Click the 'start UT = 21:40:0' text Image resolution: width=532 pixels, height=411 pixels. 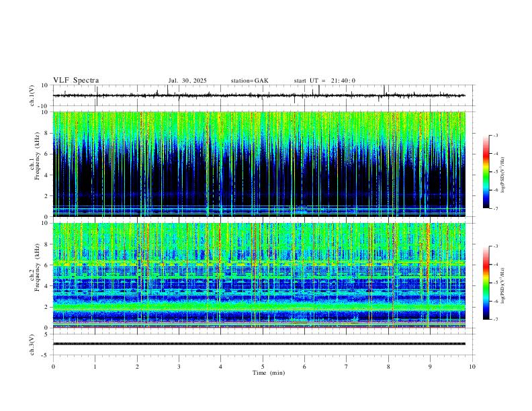[x=324, y=81]
